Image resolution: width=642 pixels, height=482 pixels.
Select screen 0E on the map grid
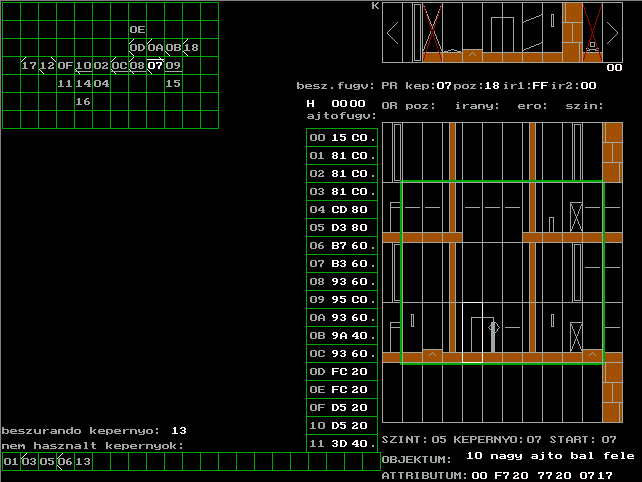coord(137,29)
